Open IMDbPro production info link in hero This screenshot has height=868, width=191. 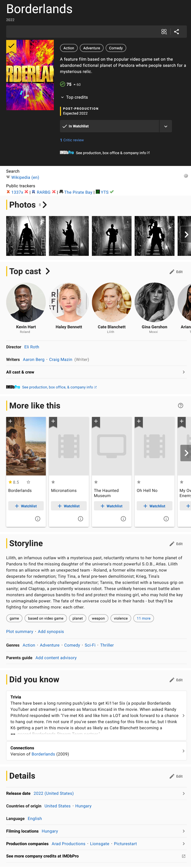coord(105,153)
